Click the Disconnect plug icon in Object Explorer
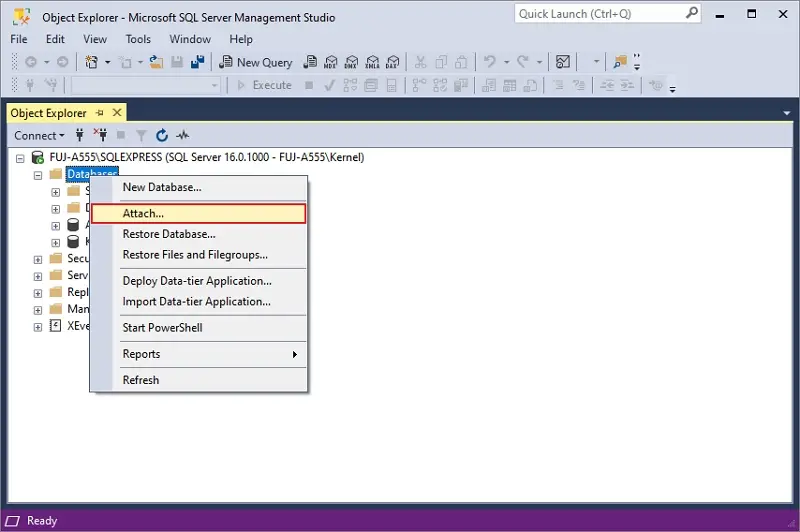This screenshot has width=800, height=532. pyautogui.click(x=100, y=135)
